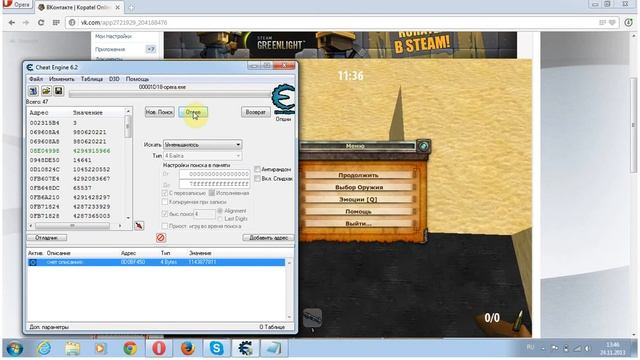Select the green result row 08E04998
Screen dimensions: 640x360
[76, 151]
